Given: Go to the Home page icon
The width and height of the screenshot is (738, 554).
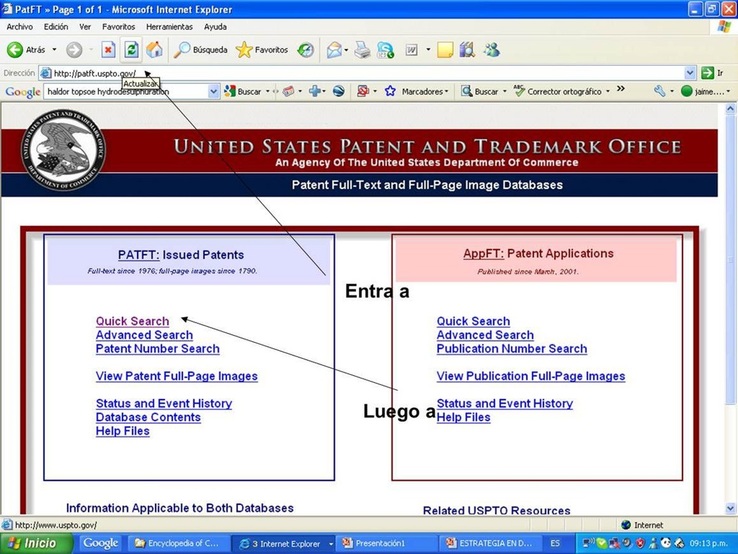Looking at the screenshot, I should pyautogui.click(x=154, y=49).
